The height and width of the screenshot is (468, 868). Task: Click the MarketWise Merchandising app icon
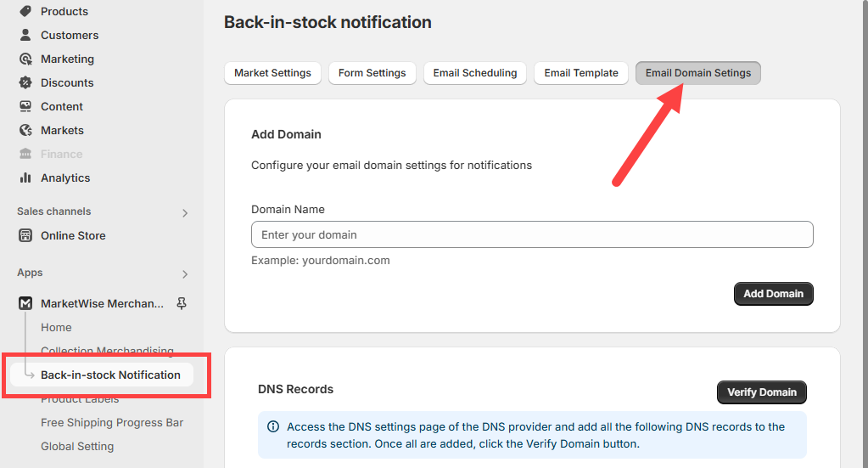25,303
